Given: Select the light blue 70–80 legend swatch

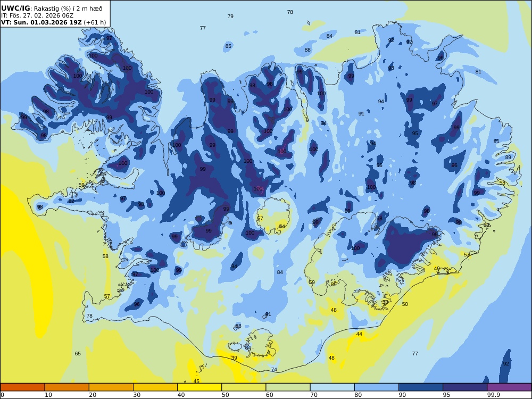Looking at the screenshot, I should [332, 387].
